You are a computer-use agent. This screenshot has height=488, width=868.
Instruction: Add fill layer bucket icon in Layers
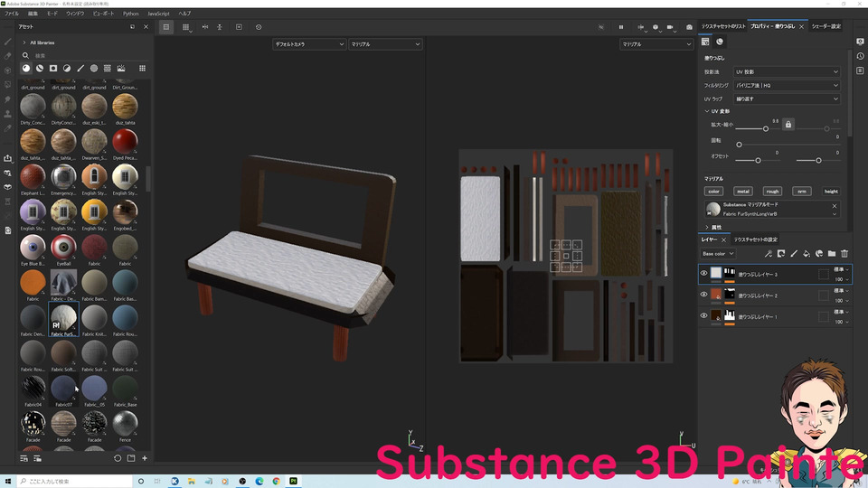[807, 253]
